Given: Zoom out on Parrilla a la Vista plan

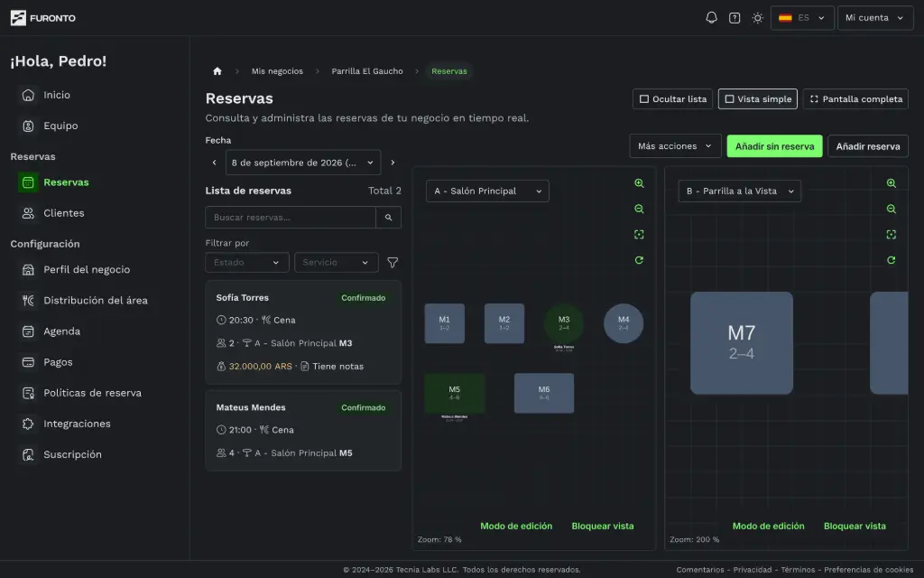Looking at the screenshot, I should click(891, 209).
